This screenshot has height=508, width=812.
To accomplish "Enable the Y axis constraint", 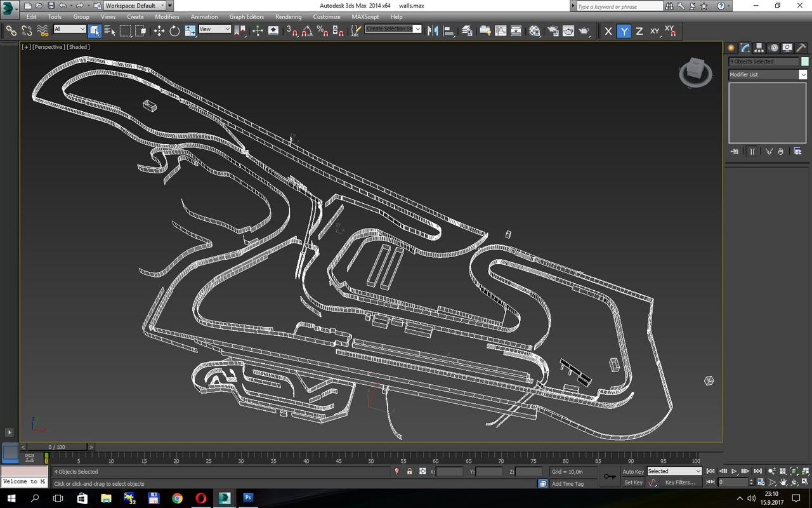I will point(624,30).
